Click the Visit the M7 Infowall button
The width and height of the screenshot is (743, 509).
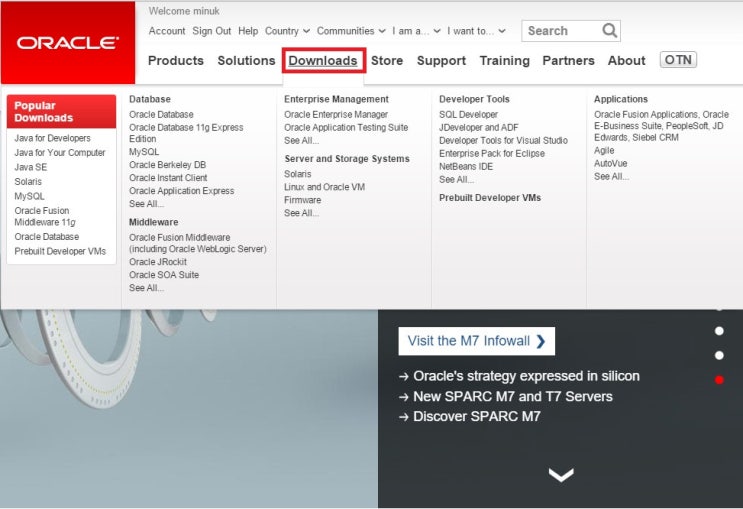476,341
